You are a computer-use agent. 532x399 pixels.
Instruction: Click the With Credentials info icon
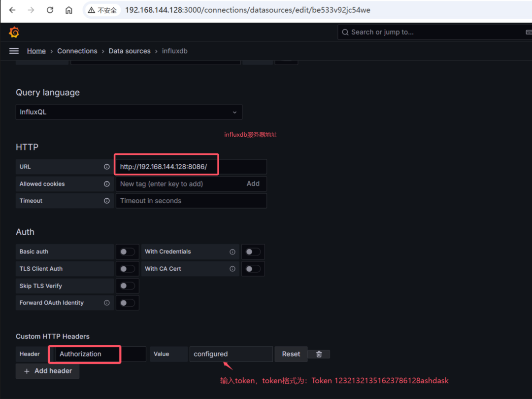(x=232, y=252)
